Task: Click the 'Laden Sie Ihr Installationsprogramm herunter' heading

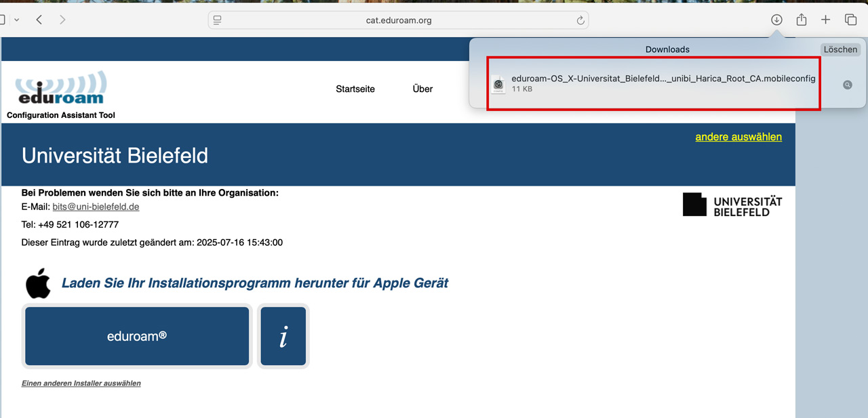Action: point(255,283)
